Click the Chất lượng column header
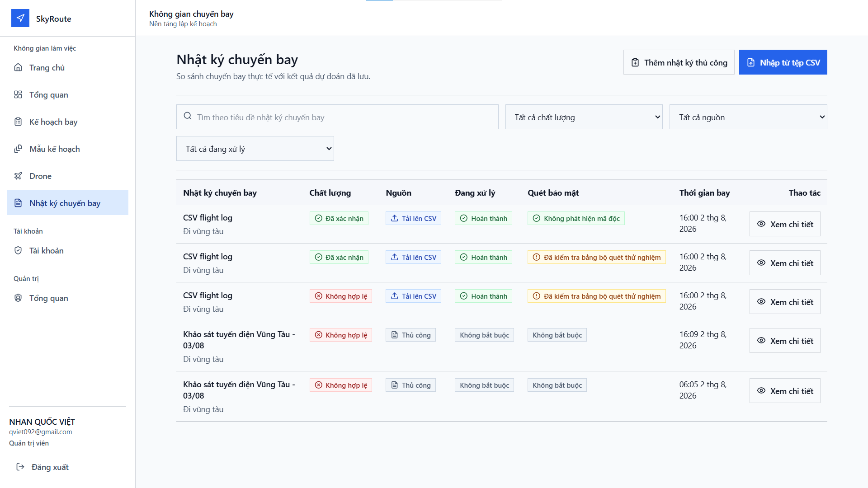The width and height of the screenshot is (868, 488). [330, 192]
